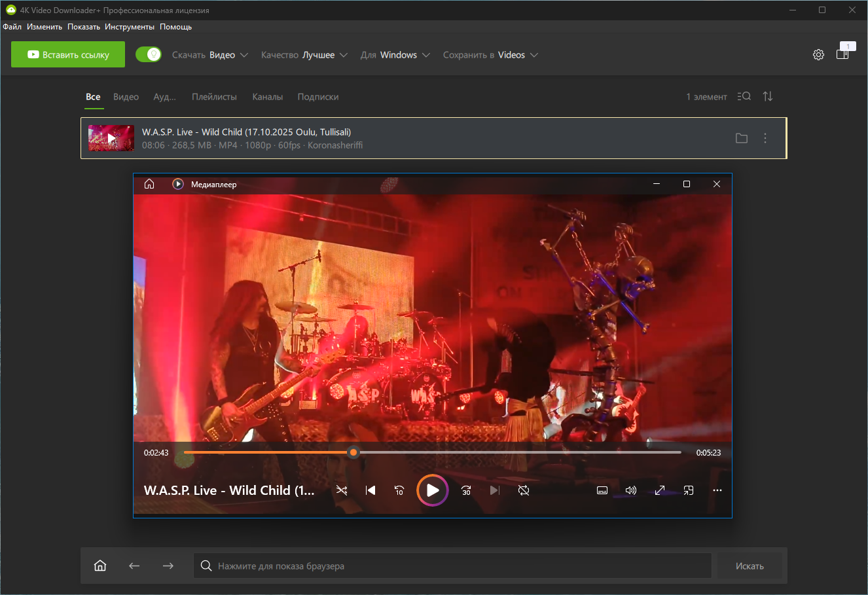
Task: Click the browser address search field
Action: (452, 566)
